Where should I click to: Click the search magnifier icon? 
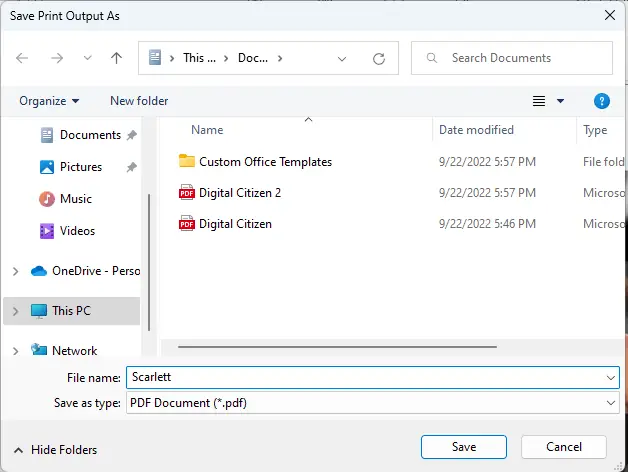(x=432, y=58)
